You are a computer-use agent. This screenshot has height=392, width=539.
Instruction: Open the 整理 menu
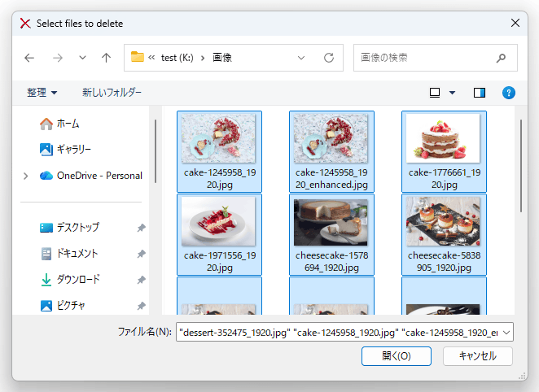(x=42, y=93)
